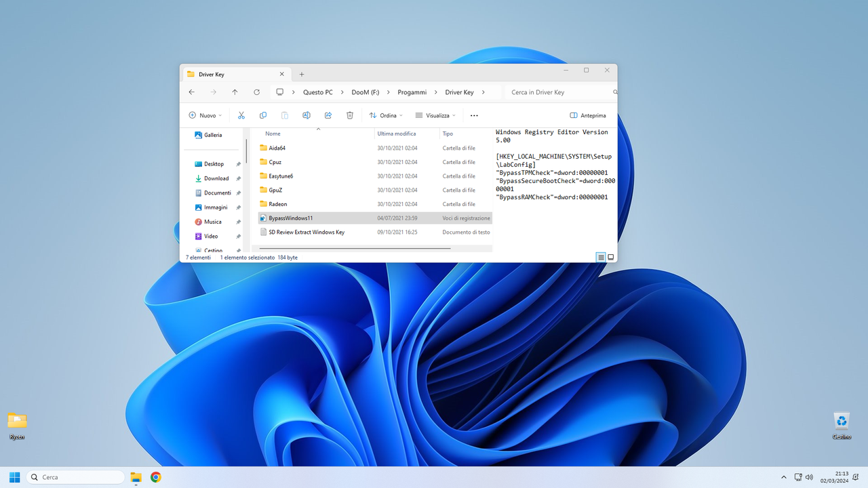Click the Rename icon in the toolbar

[306, 115]
